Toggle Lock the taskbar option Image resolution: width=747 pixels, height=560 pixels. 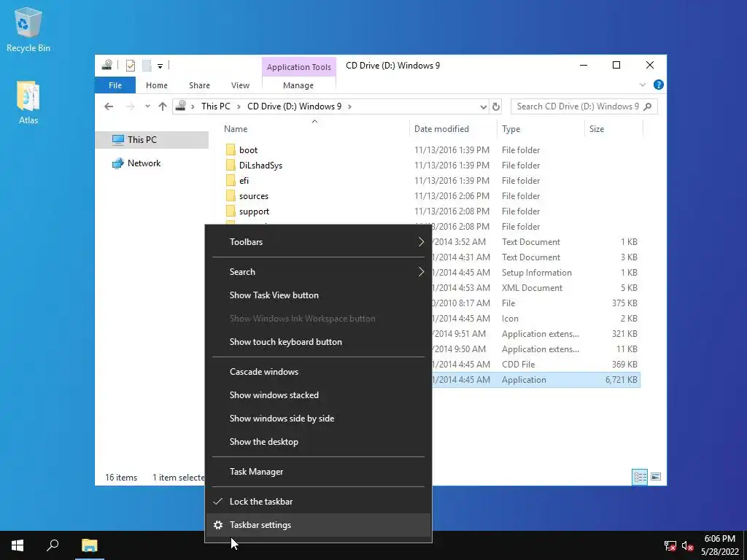click(318, 502)
